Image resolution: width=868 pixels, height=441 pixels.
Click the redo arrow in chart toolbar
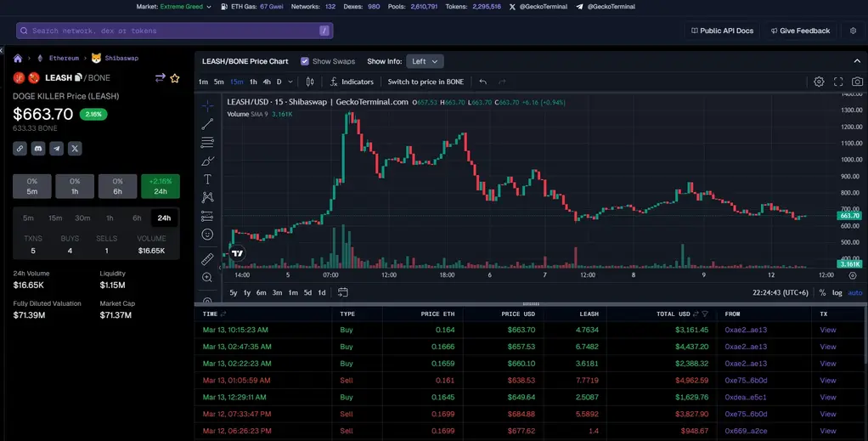coord(502,82)
